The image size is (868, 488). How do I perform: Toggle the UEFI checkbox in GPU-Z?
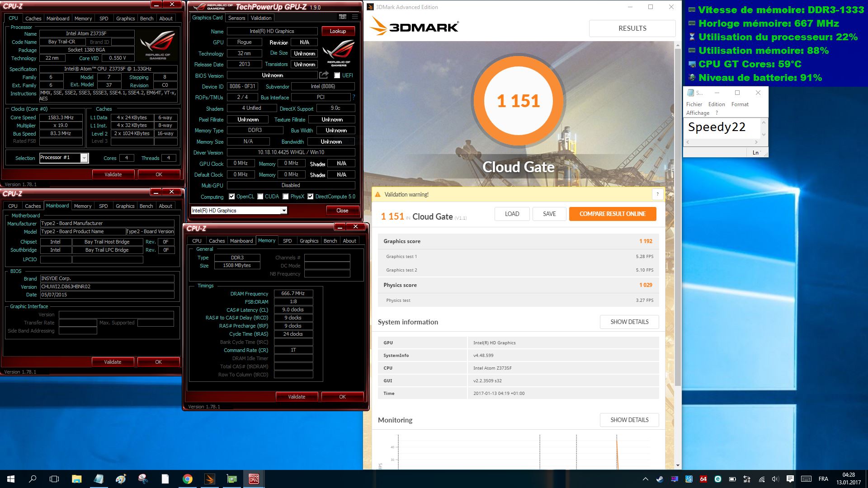tap(337, 75)
